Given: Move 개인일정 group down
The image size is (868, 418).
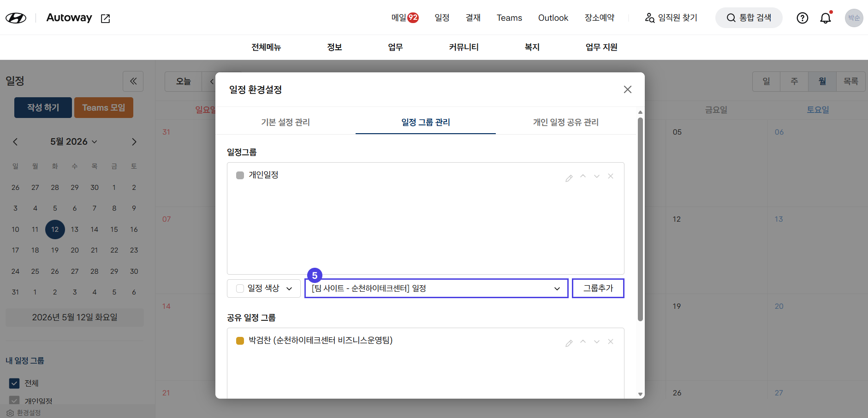Looking at the screenshot, I should coord(597,177).
